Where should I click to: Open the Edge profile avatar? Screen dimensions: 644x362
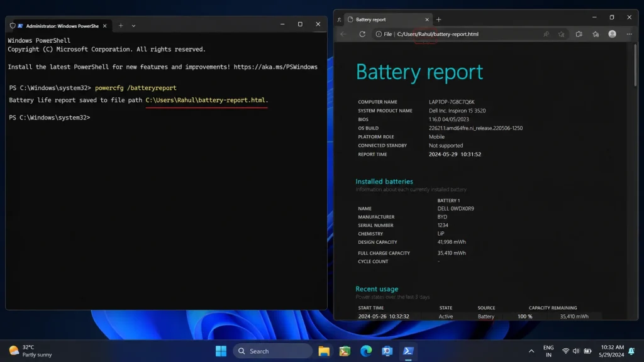tap(612, 34)
